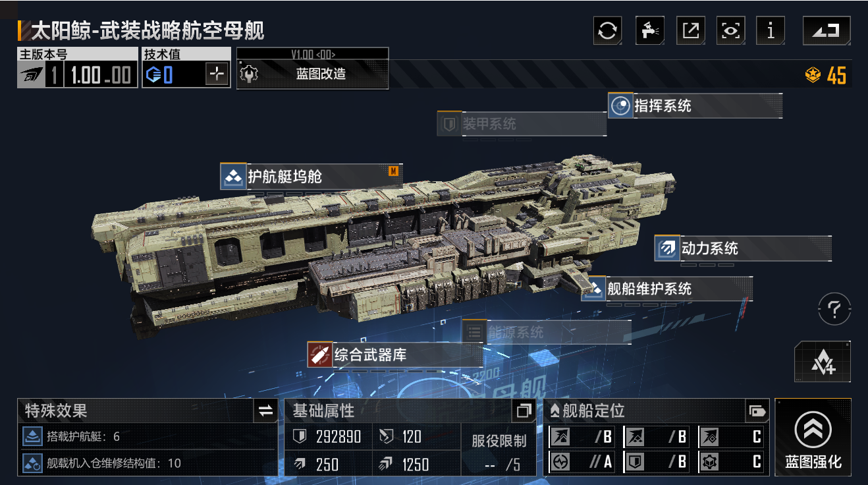Click the share export icon

[690, 31]
